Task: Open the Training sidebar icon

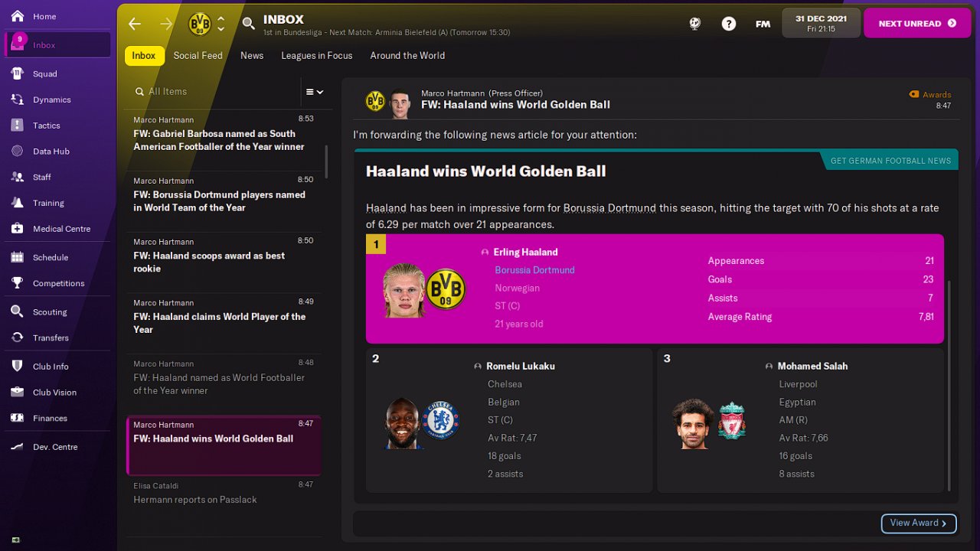Action: coord(17,203)
